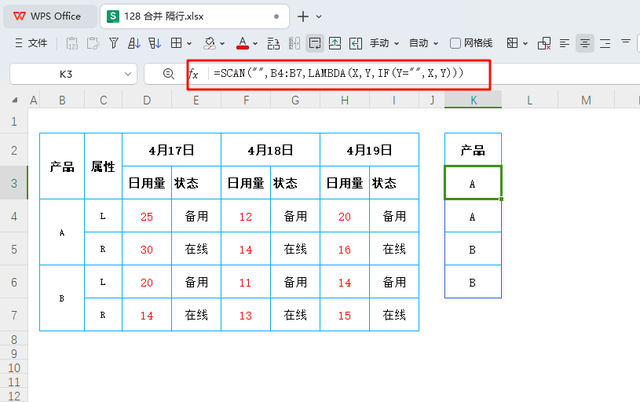Click the 状态 header under 4月19日
The height and width of the screenshot is (402, 640).
(x=394, y=183)
